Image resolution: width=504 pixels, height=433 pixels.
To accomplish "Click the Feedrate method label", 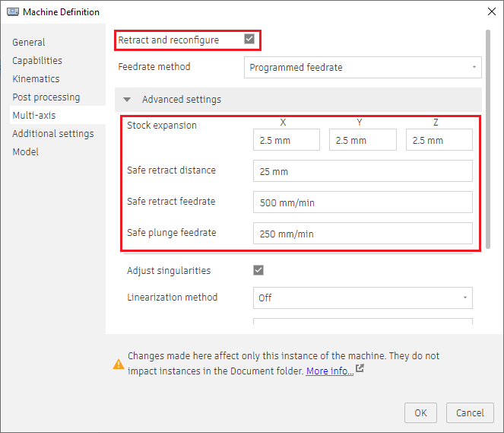I will [154, 67].
